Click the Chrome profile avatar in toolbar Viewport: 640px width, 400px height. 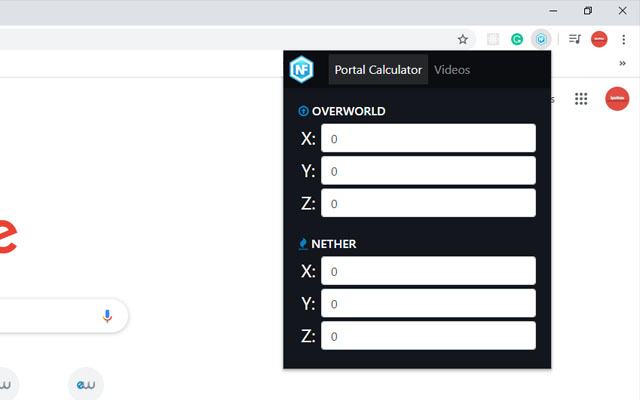point(599,40)
